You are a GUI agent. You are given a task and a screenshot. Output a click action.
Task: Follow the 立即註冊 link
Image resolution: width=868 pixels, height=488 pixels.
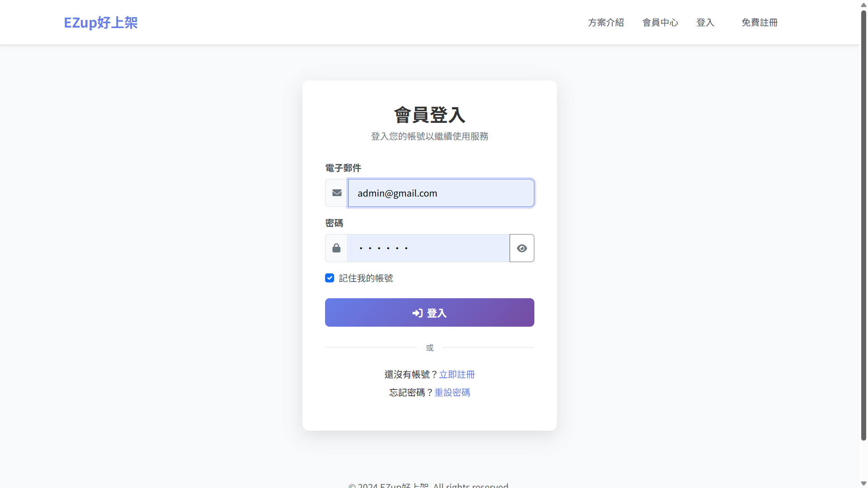457,375
